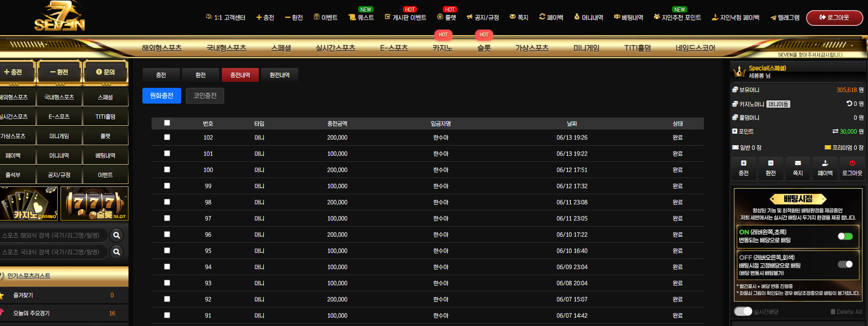Click the casino money refresh icon
Image resolution: width=868 pixels, height=326 pixels.
point(850,104)
